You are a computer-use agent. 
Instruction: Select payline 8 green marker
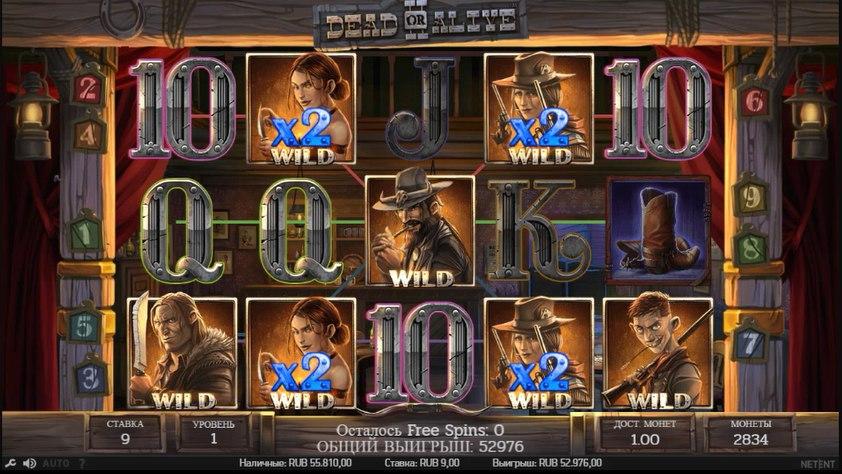tap(750, 247)
